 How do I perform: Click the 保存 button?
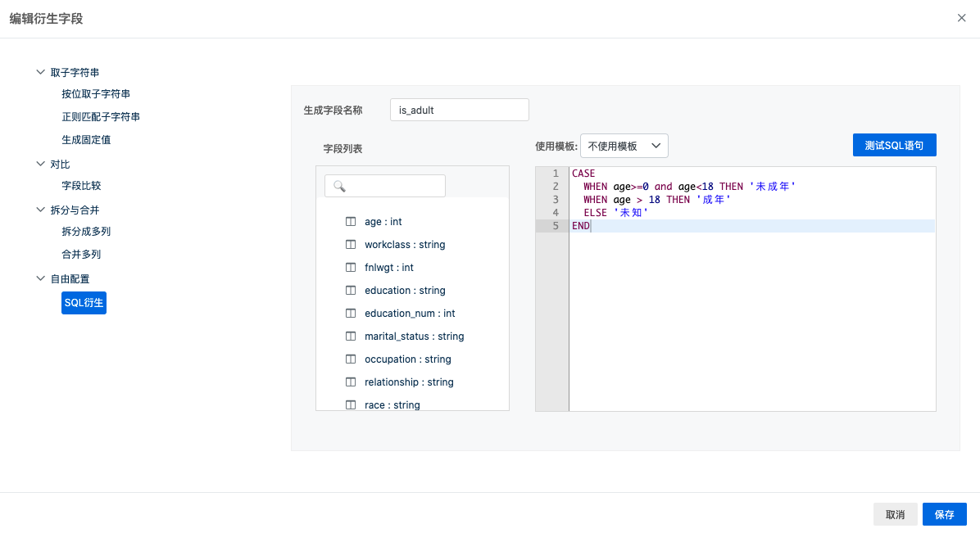pyautogui.click(x=945, y=514)
